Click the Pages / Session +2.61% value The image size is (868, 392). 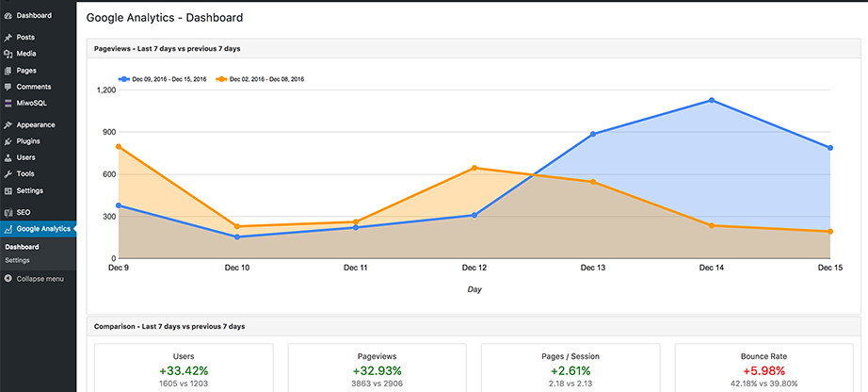[571, 371]
